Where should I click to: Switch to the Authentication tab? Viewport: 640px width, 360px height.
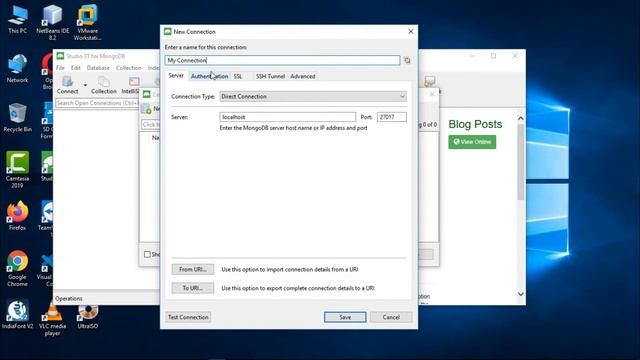[x=209, y=76]
